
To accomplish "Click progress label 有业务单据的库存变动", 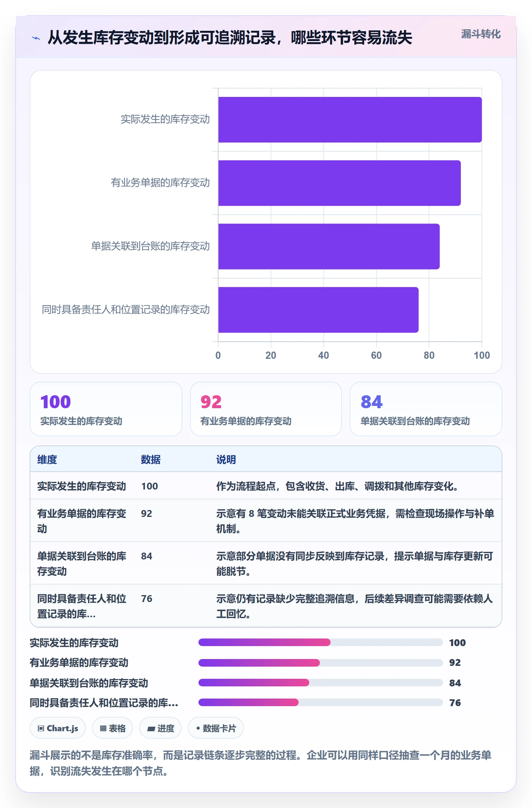I will pyautogui.click(x=79, y=663).
